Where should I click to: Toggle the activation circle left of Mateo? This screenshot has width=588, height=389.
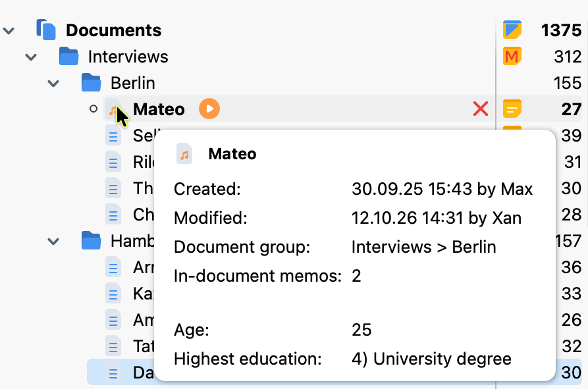coord(94,109)
